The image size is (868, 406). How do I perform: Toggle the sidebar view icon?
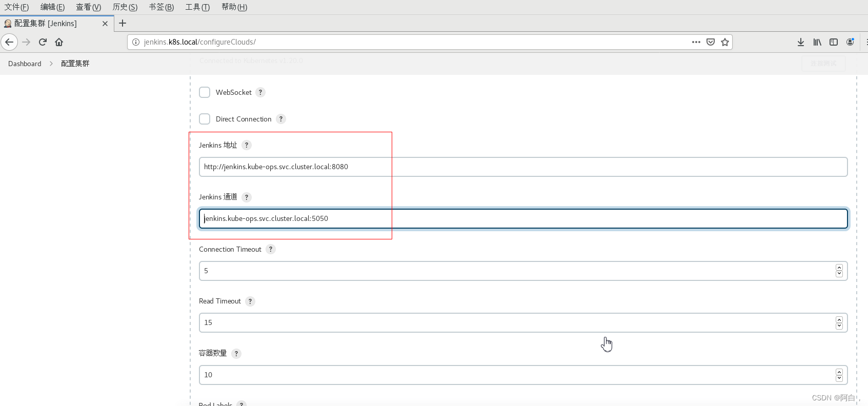point(834,42)
